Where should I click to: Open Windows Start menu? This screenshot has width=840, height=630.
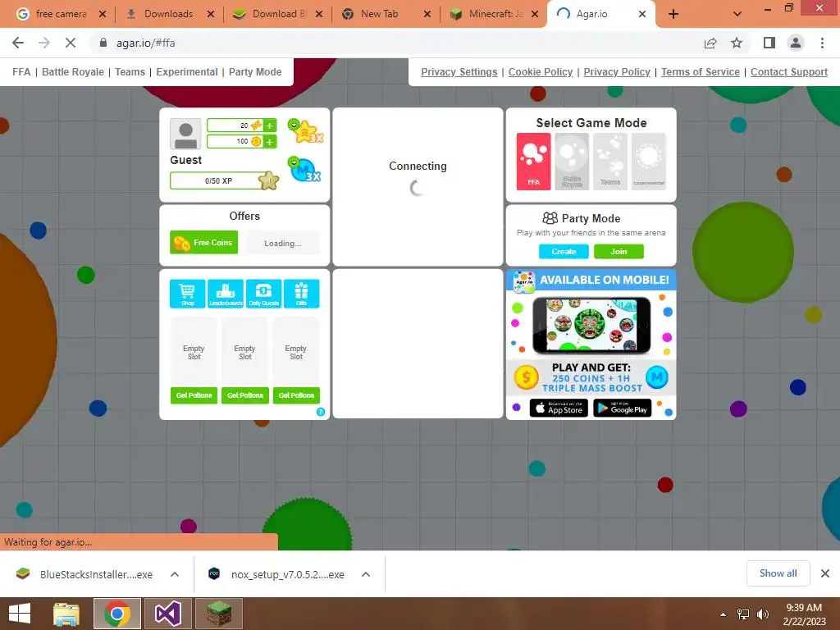(x=20, y=614)
